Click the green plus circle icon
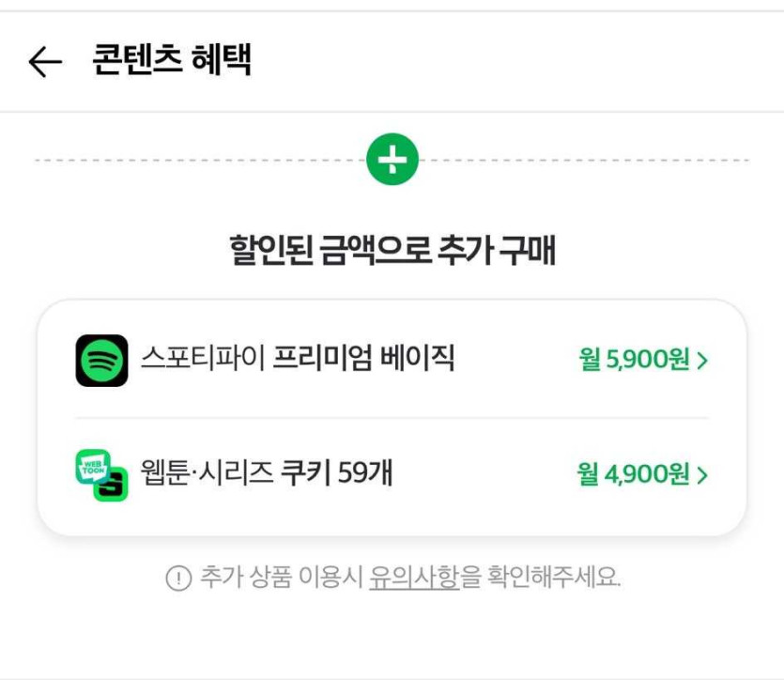The width and height of the screenshot is (784, 680). click(x=392, y=160)
